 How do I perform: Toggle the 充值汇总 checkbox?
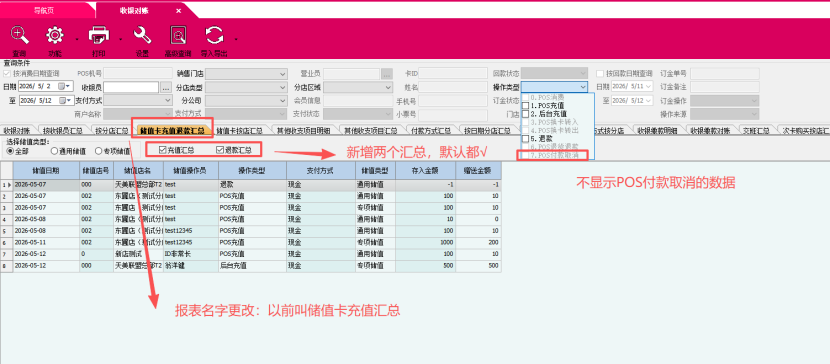[163, 150]
